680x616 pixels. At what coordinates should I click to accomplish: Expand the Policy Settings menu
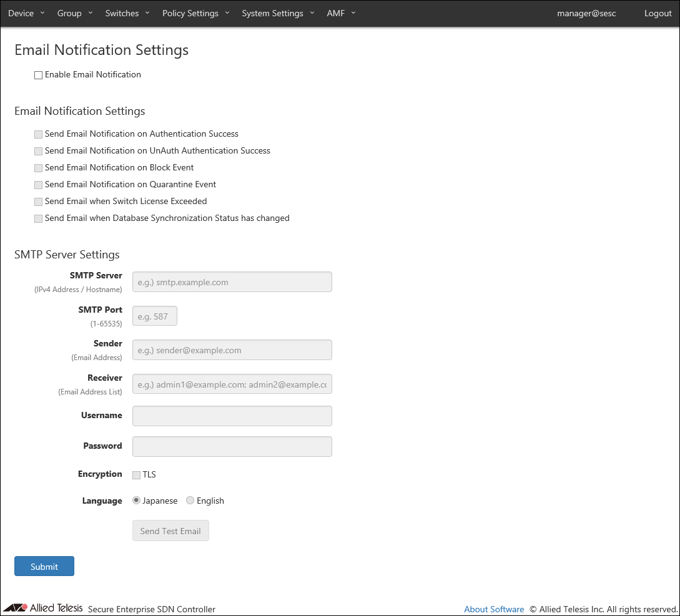click(x=196, y=13)
